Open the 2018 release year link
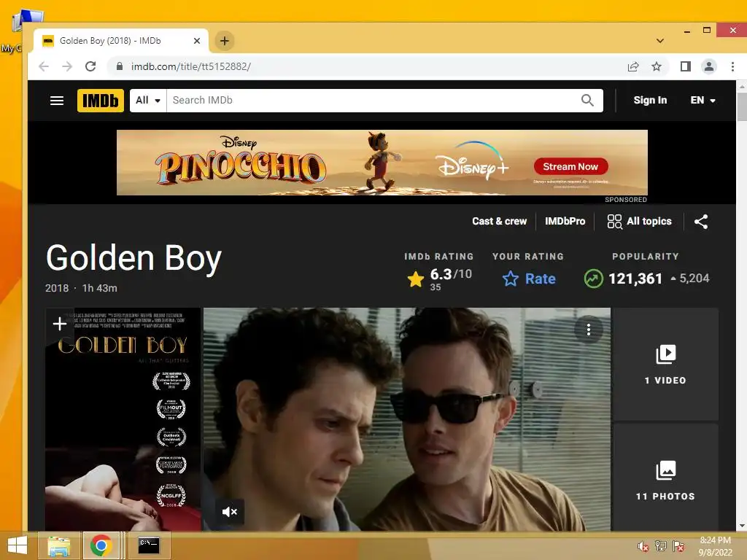This screenshot has height=560, width=747. [x=57, y=288]
